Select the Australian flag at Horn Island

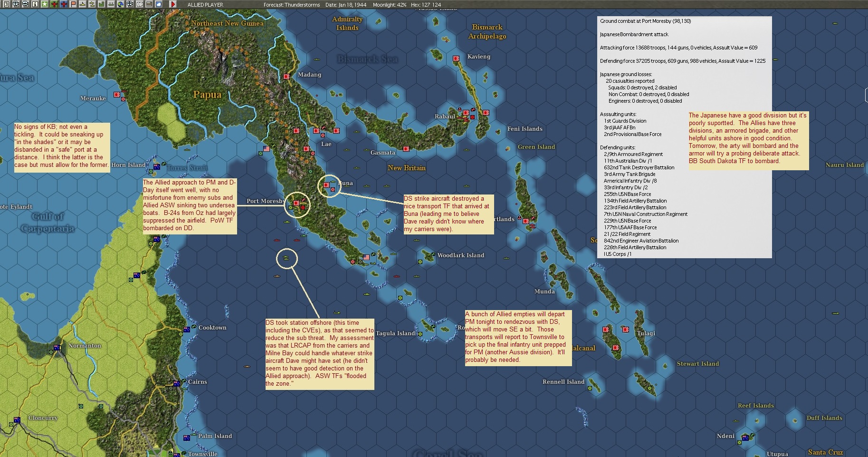pos(156,167)
